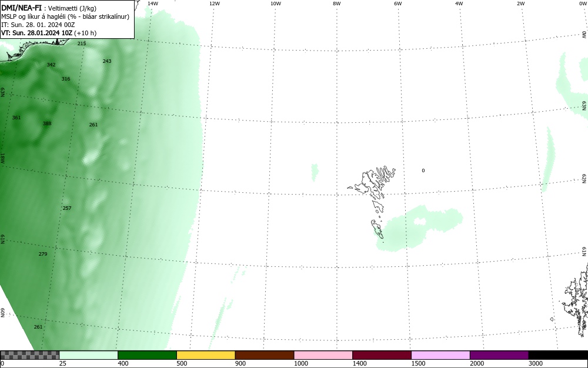Select the pink 1000–1400 legend swatch
The image size is (588, 368).
tap(323, 355)
